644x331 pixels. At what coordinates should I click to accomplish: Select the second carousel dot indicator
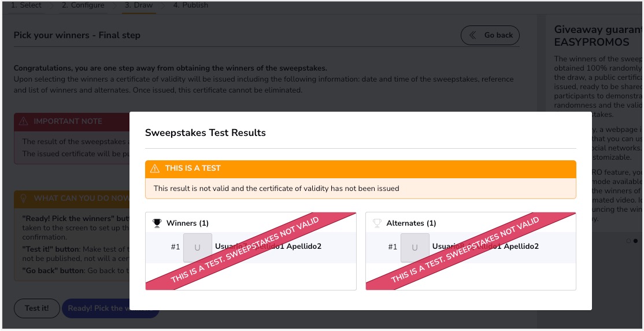tap(636, 241)
